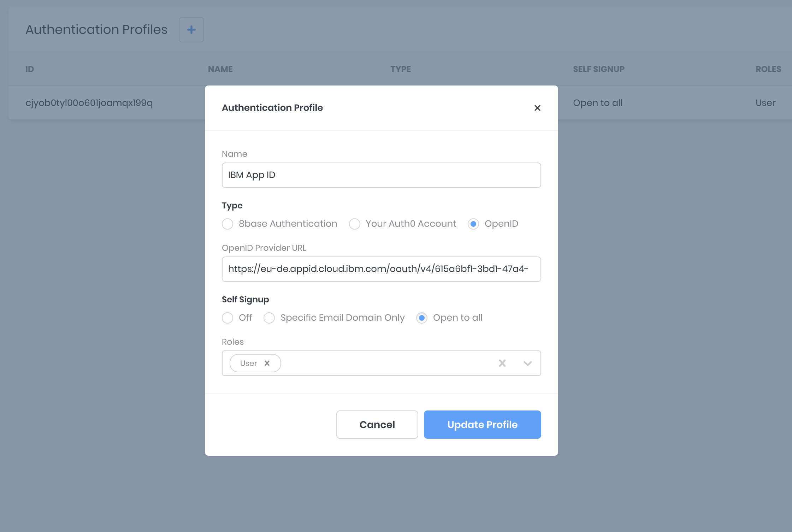Close the Authentication Profile dialog

click(x=537, y=108)
